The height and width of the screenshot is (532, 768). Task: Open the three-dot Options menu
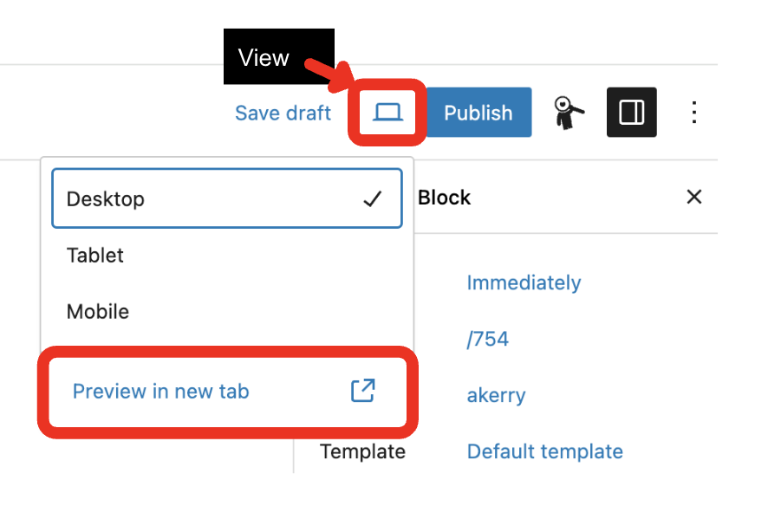(x=693, y=113)
